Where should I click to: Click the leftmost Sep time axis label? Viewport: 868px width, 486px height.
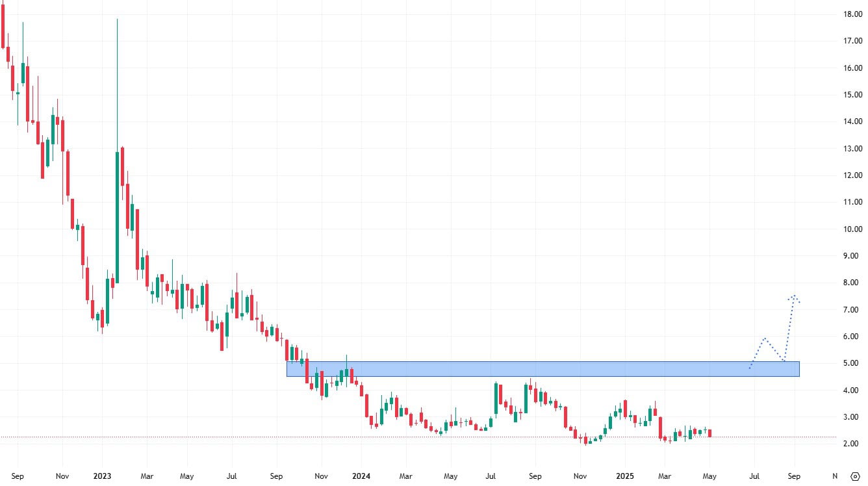click(18, 476)
